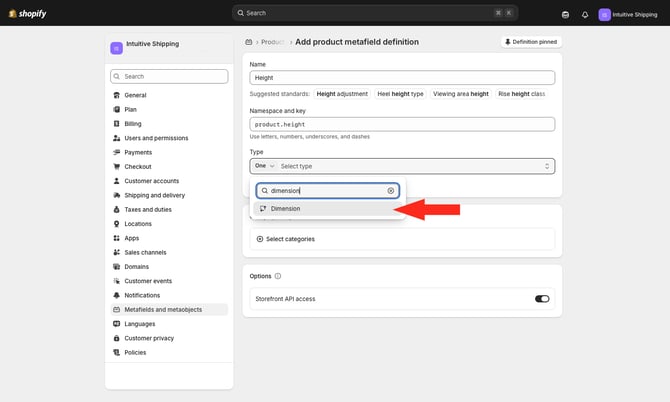The height and width of the screenshot is (402, 670).
Task: Click the notifications bell icon
Action: (585, 14)
